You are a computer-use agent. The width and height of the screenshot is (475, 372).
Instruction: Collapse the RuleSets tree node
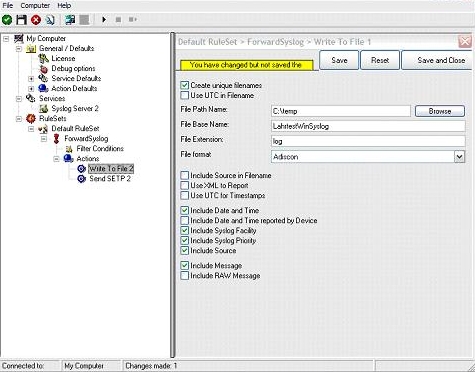(19, 119)
